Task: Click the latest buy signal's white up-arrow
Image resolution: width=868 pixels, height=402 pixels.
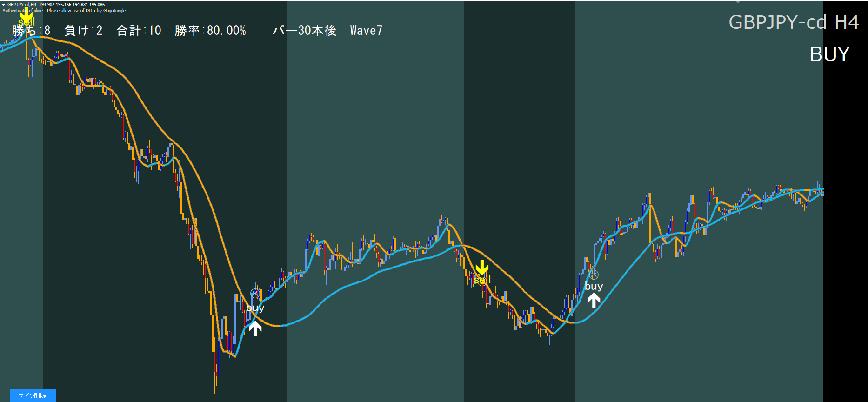Action: coord(594,301)
